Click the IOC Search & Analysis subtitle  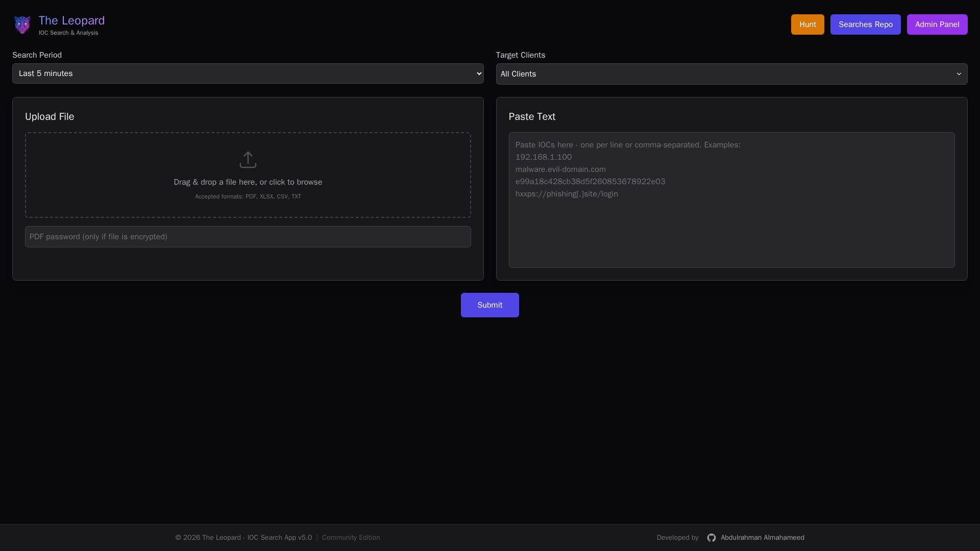click(x=68, y=33)
